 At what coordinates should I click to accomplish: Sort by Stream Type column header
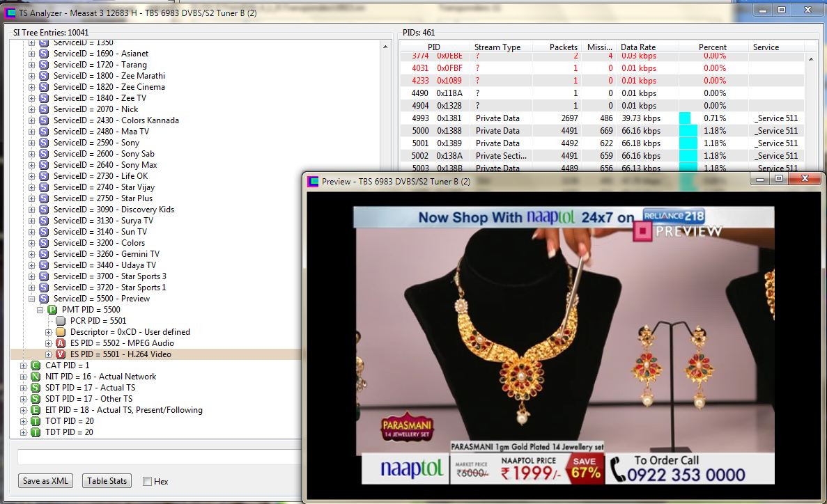pos(502,47)
